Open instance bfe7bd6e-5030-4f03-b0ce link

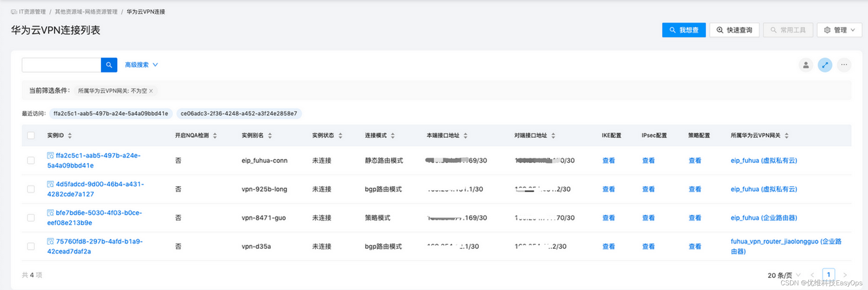[x=95, y=218]
